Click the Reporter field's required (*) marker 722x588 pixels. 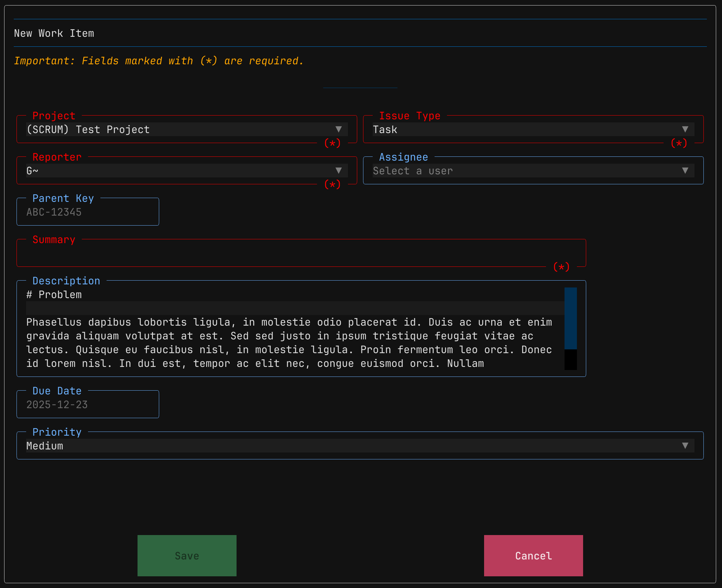coord(332,184)
